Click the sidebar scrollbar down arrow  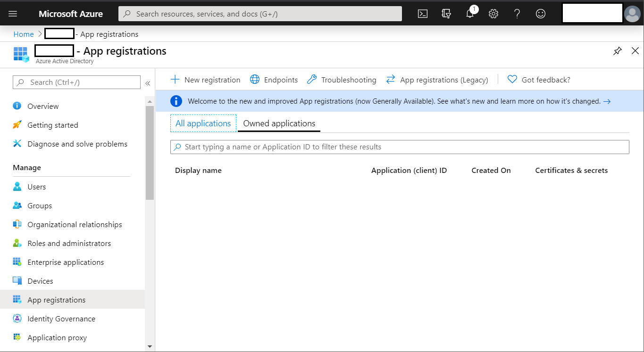coord(150,346)
